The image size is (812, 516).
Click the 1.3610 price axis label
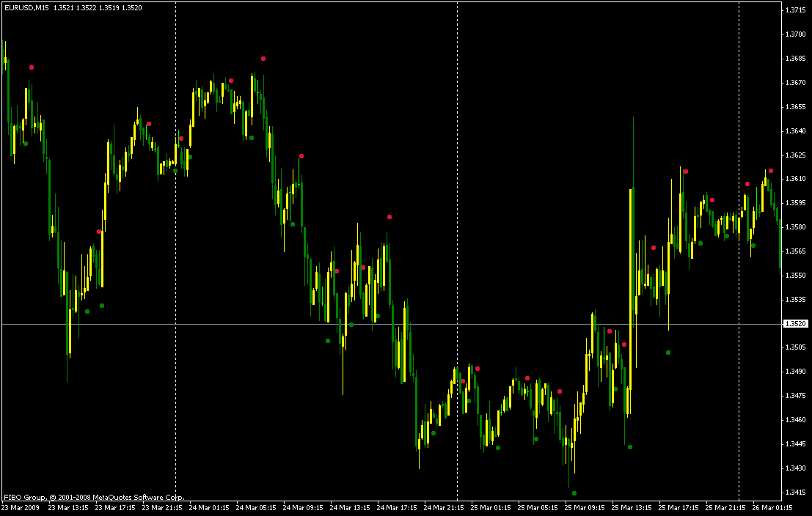pos(795,179)
